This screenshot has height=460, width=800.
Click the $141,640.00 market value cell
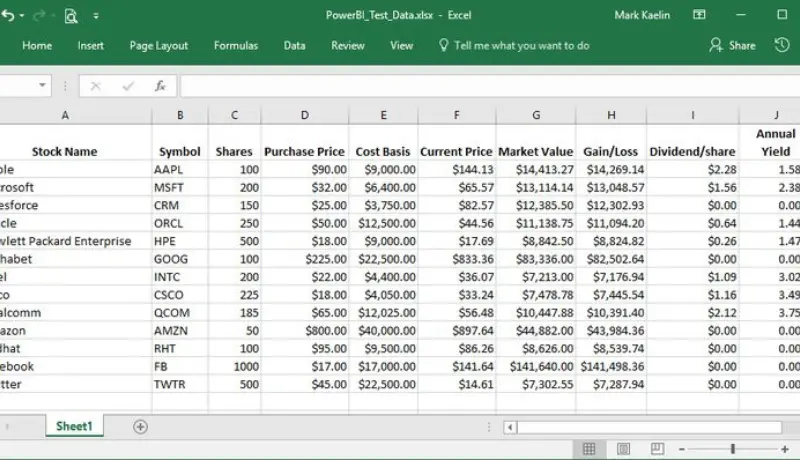[x=536, y=366]
